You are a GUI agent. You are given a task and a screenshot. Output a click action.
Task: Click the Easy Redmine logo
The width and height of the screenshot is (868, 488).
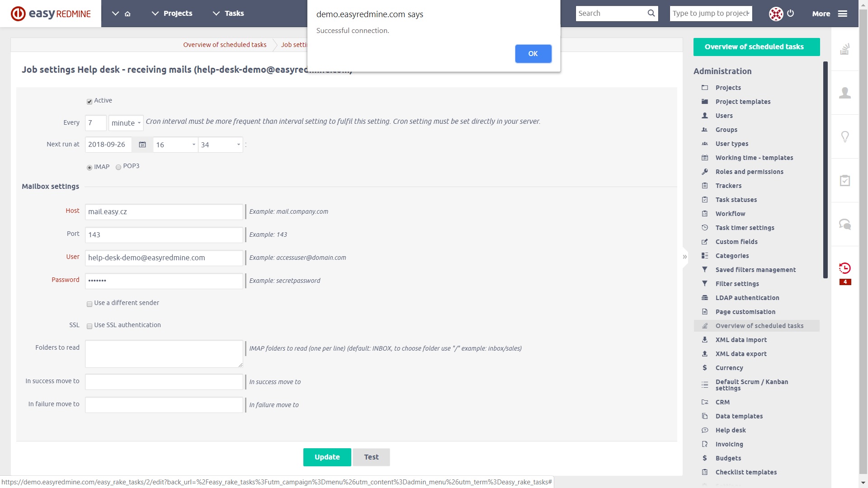tap(51, 14)
